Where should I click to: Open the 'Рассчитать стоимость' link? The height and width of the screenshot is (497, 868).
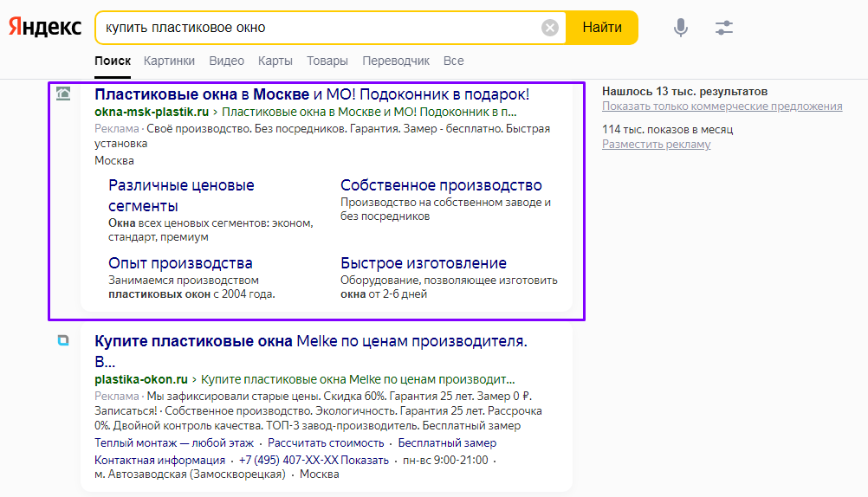click(326, 442)
